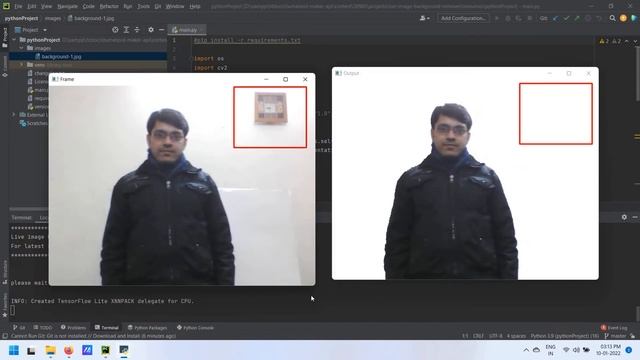Open Firefox from taskbar

(x=69, y=351)
